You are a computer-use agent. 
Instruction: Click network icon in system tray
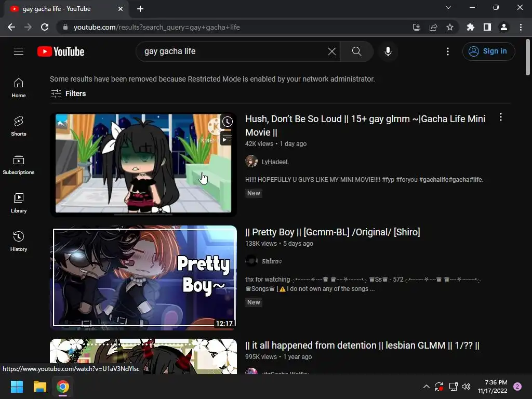[453, 387]
